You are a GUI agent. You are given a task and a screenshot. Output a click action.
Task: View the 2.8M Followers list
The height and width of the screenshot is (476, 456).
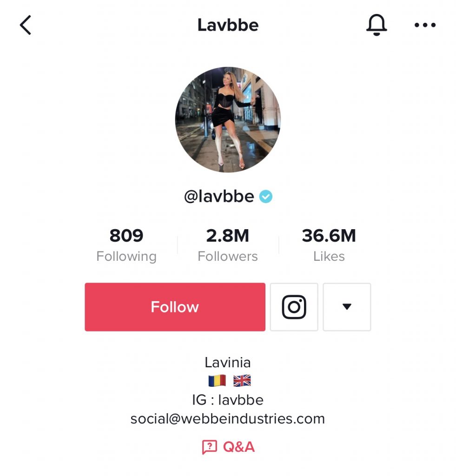[x=228, y=245]
